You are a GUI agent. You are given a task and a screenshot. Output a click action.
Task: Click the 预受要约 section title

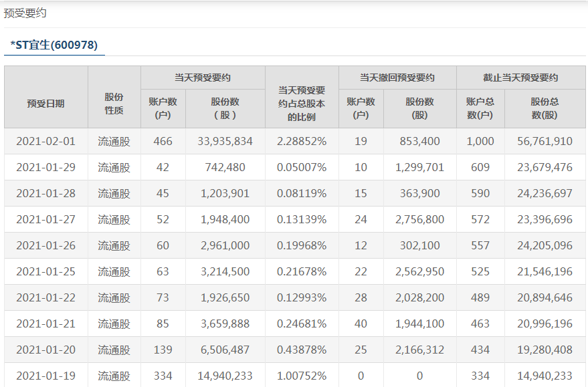click(x=25, y=13)
